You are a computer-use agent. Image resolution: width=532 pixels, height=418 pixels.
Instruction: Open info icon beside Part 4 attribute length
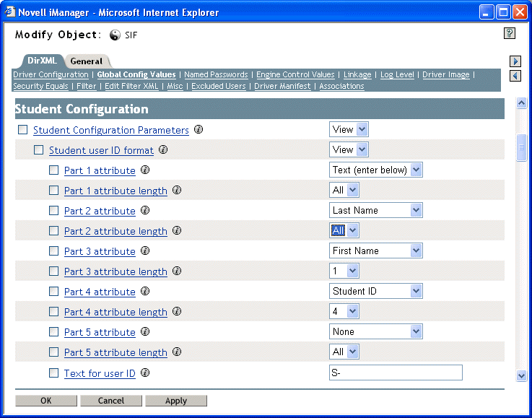177,311
